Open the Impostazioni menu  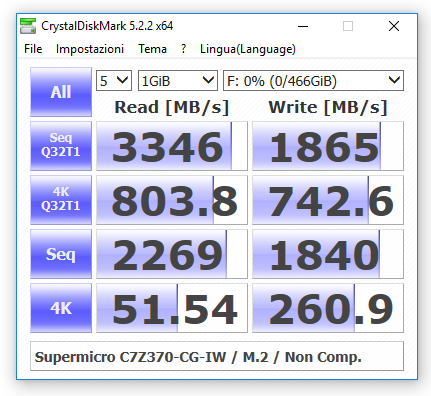(90, 49)
